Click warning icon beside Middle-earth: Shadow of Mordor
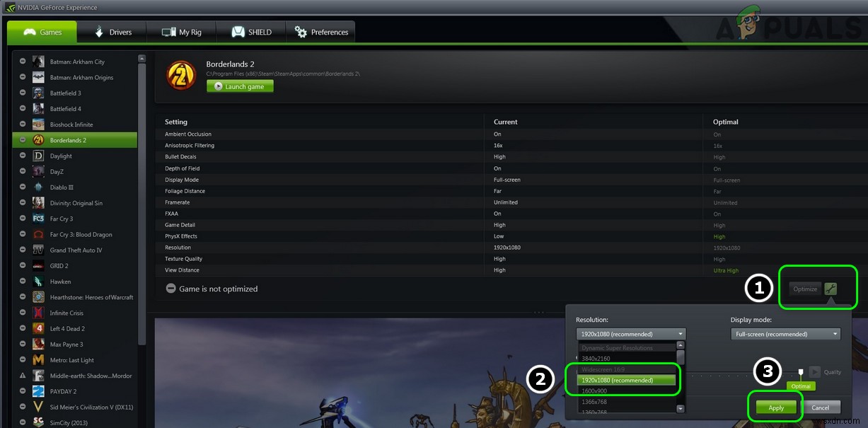This screenshot has height=428, width=868. click(x=23, y=376)
